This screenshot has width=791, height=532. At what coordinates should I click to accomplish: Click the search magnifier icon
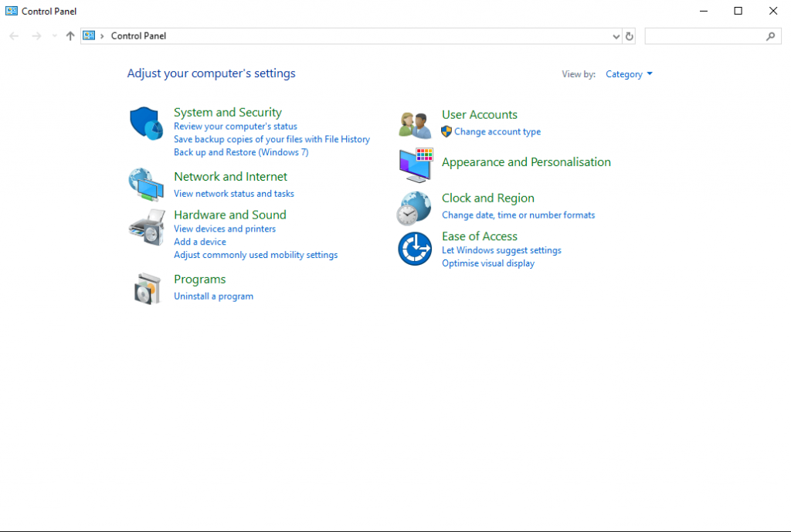click(x=770, y=36)
